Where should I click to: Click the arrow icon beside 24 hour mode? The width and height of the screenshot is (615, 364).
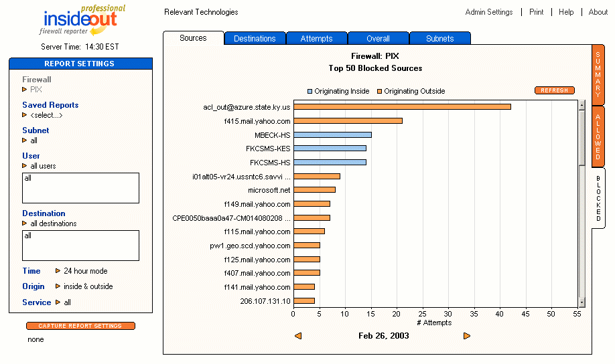58,271
